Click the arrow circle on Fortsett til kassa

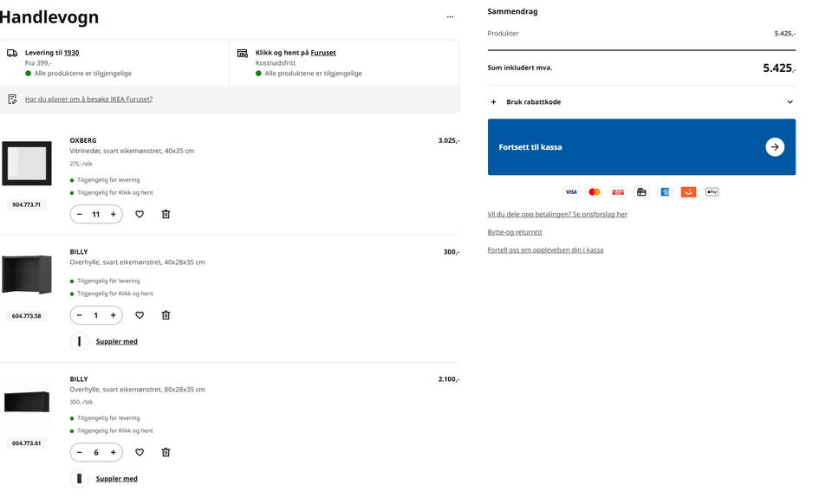(x=775, y=147)
